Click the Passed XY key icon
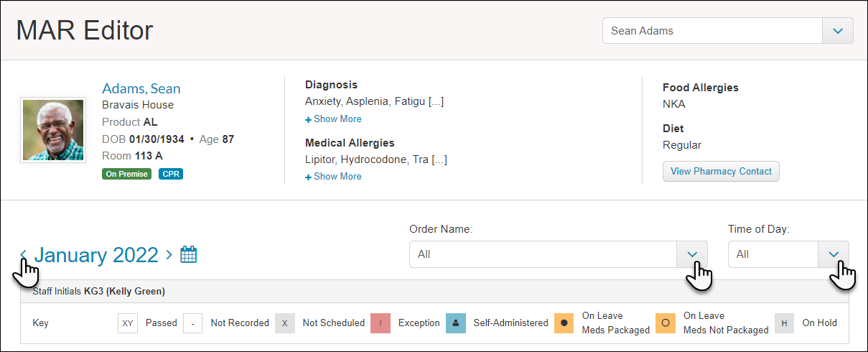868x352 pixels. point(128,323)
